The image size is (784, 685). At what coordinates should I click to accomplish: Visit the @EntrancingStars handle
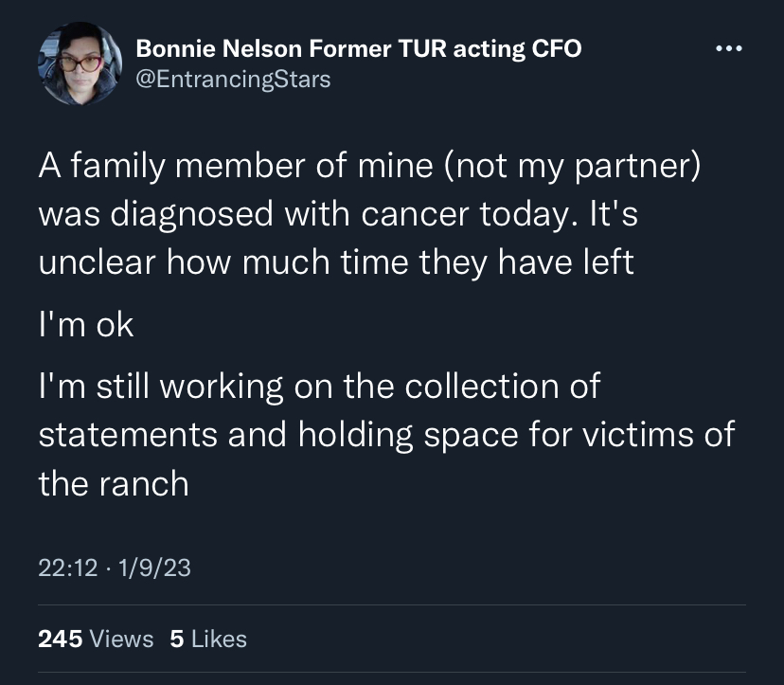[x=233, y=80]
